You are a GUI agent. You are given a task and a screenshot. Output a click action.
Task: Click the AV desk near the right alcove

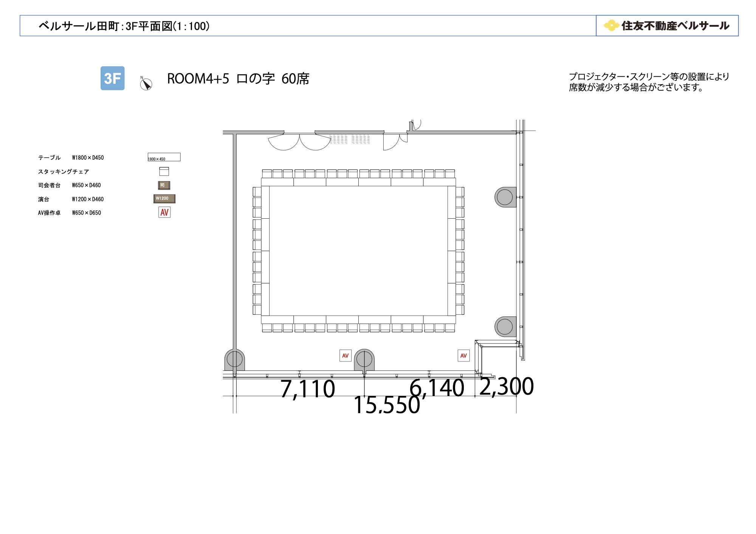[464, 355]
